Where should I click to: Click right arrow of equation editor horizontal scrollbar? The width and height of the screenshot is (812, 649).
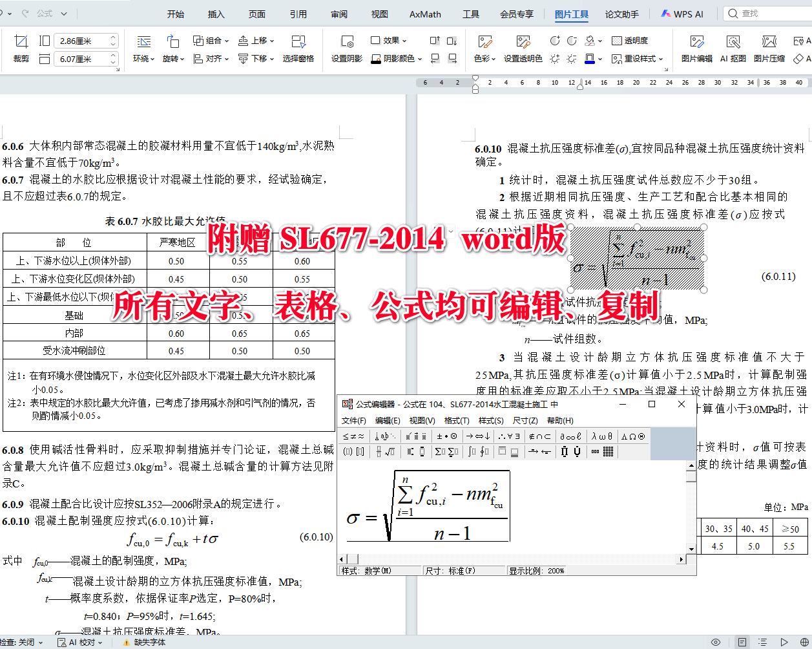pyautogui.click(x=681, y=559)
